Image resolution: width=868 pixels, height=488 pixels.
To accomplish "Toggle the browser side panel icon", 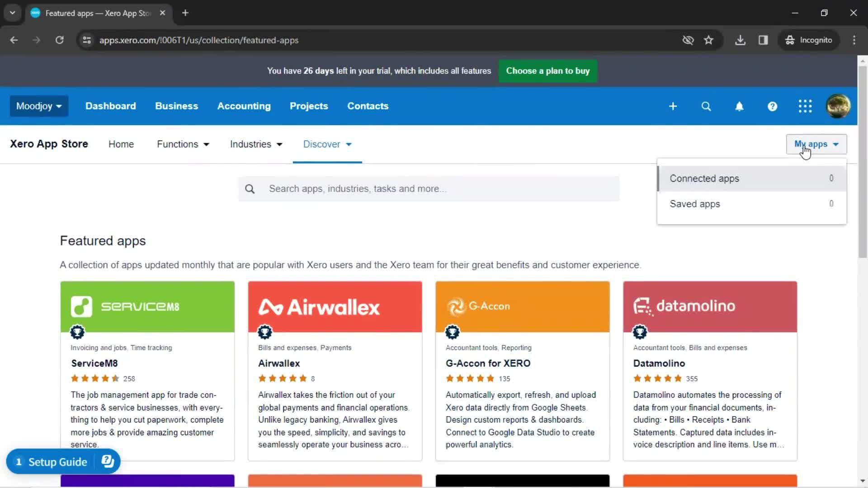I will [763, 40].
